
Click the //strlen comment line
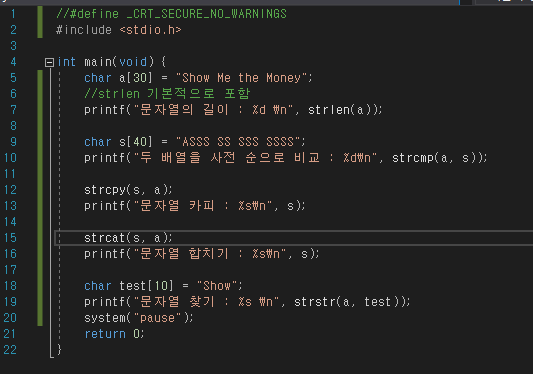[167, 94]
